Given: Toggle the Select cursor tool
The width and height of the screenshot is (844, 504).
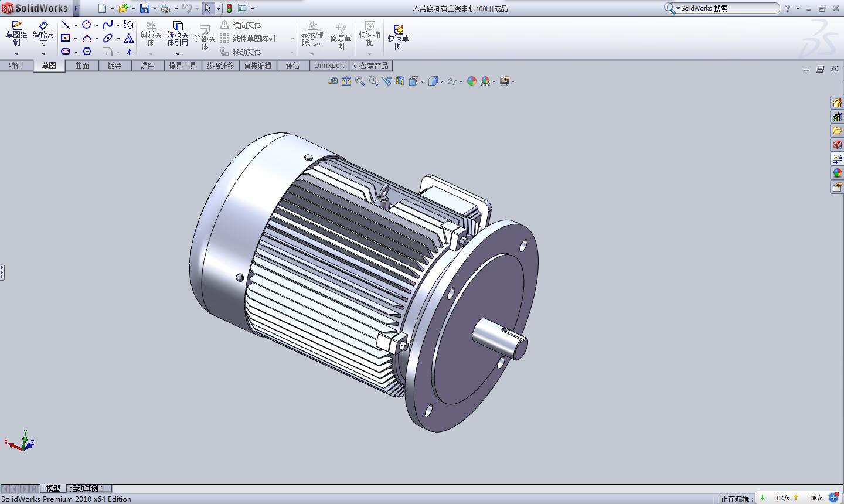Looking at the screenshot, I should coord(208,8).
